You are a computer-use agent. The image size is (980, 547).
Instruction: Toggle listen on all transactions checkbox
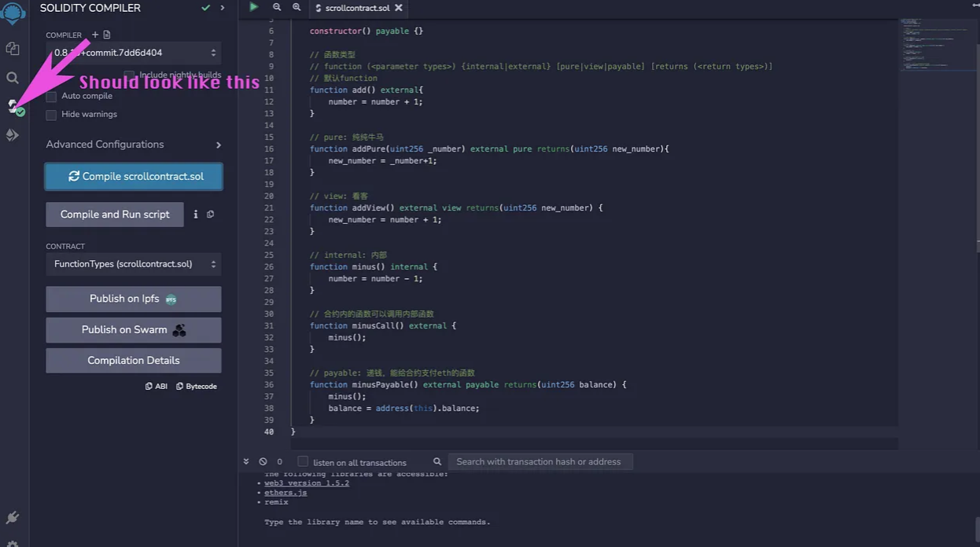[303, 461]
